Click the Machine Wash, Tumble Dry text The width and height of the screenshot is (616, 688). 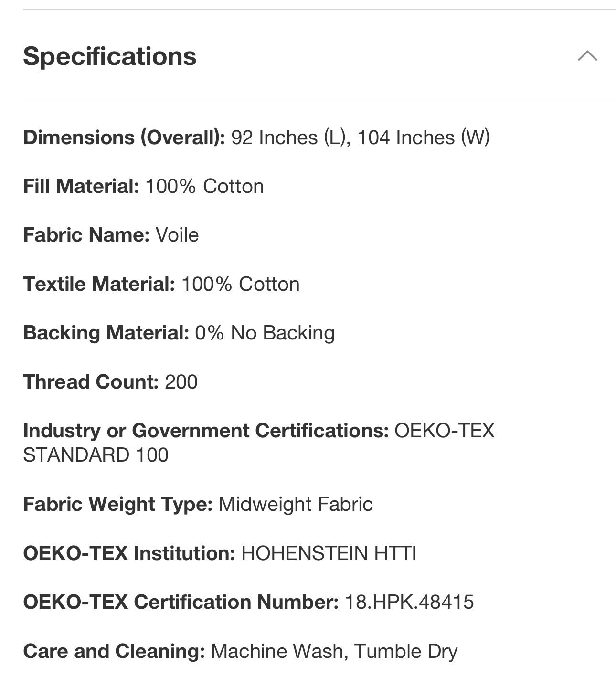[334, 651]
